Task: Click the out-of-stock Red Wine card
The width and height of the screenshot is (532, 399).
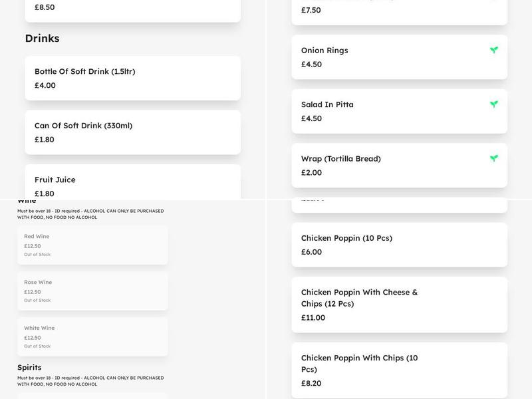Action: (x=91, y=245)
